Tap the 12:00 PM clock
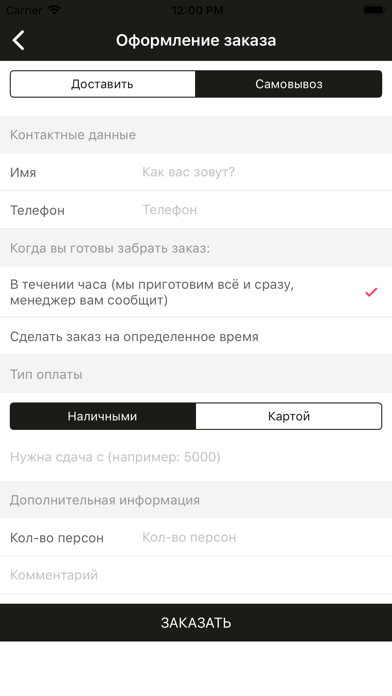This screenshot has width=392, height=696. pos(197,10)
